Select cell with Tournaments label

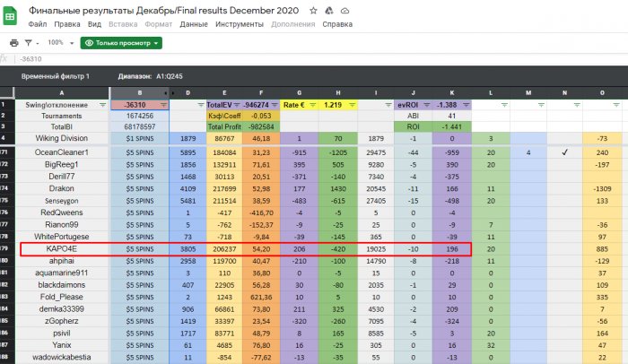[62, 116]
